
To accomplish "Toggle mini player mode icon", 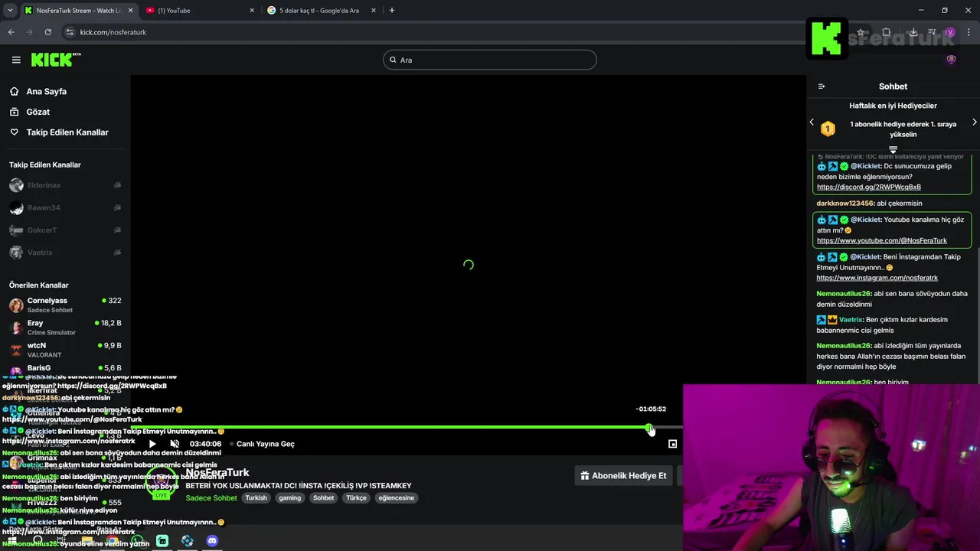I will point(672,444).
